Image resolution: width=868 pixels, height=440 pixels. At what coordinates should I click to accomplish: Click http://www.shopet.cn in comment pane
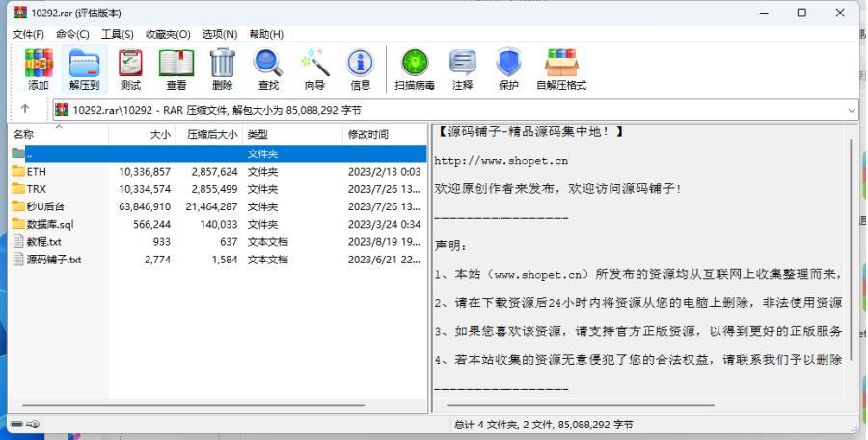click(x=501, y=161)
